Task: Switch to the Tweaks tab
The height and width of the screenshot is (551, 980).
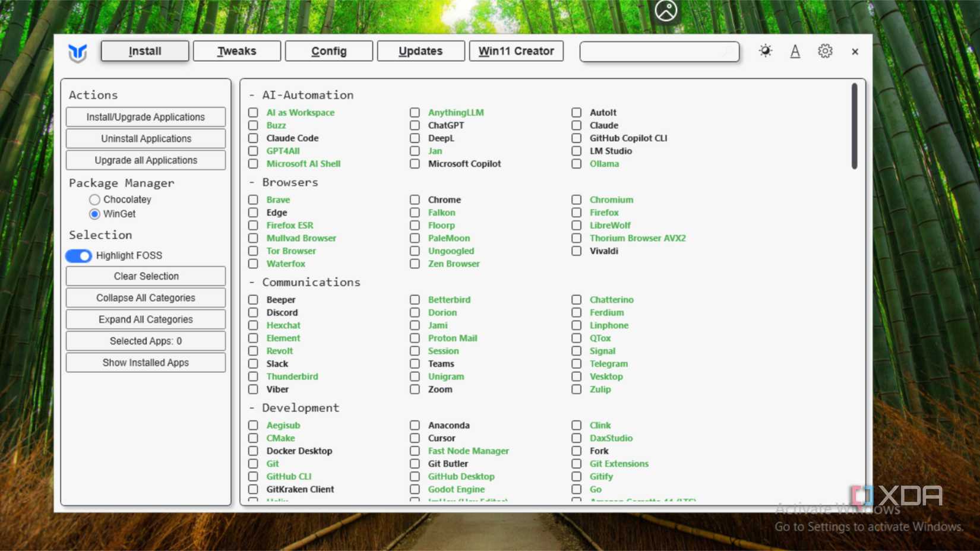Action: click(236, 51)
